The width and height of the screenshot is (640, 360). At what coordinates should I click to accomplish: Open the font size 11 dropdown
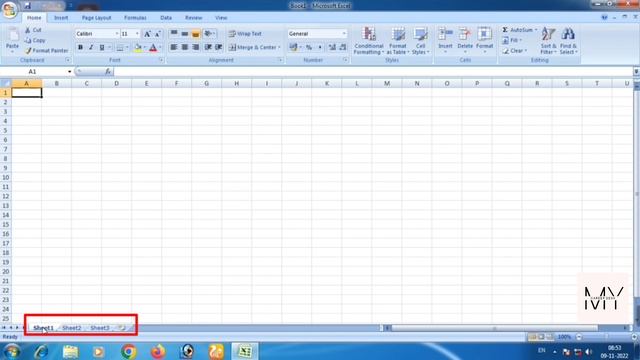(x=137, y=34)
